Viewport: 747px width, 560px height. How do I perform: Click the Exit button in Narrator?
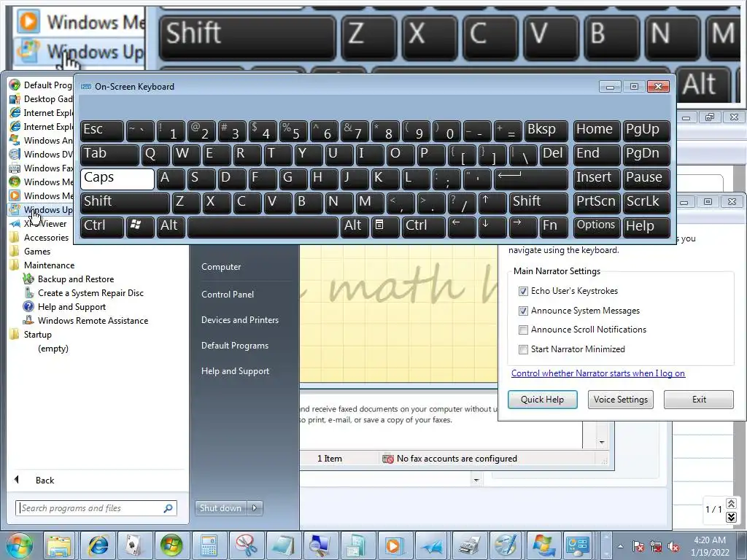[699, 400]
